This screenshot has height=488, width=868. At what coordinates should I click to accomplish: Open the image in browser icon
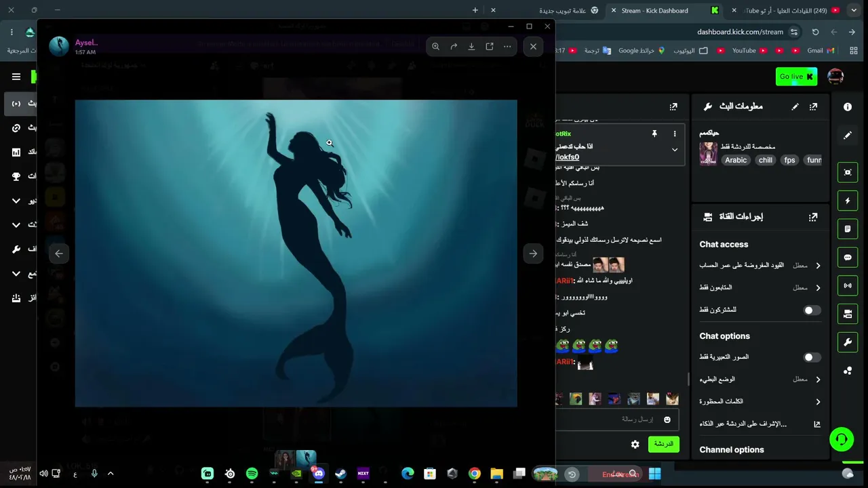point(489,47)
